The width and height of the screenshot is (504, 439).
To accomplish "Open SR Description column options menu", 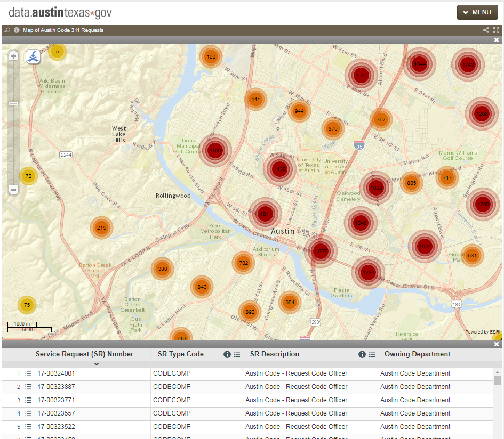I will 372,354.
